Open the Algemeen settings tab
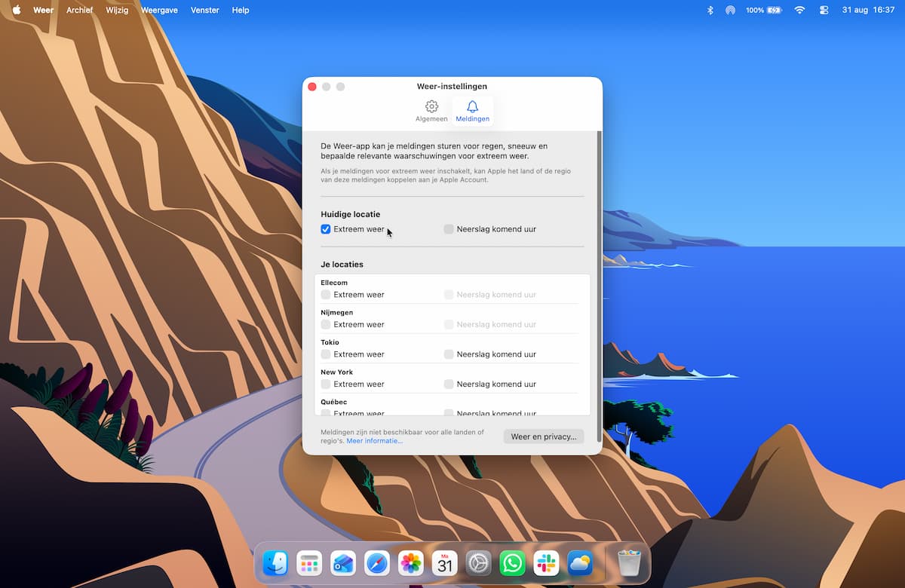Viewport: 905px width, 588px height. (x=431, y=111)
